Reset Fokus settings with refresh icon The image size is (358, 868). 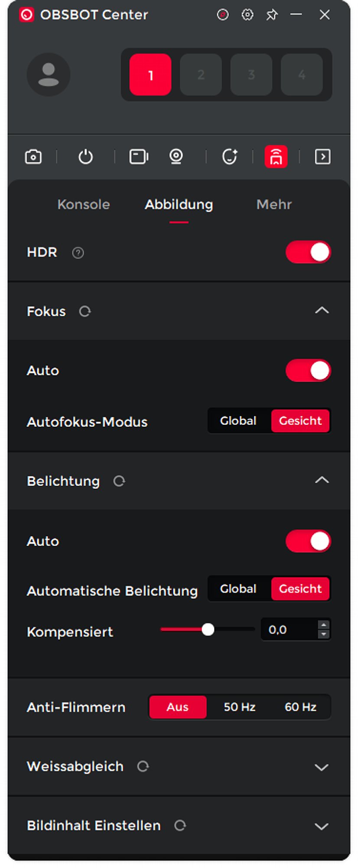pyautogui.click(x=85, y=311)
